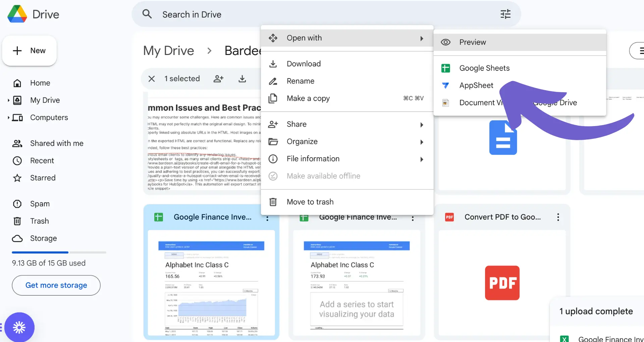Select Rename in context menu
644x342 pixels.
(x=347, y=81)
